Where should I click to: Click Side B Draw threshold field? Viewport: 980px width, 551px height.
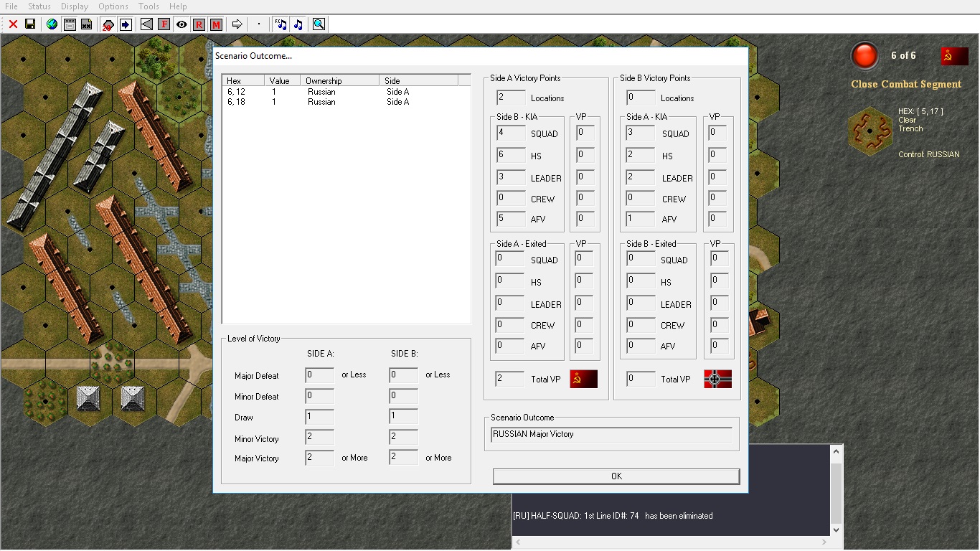(x=404, y=417)
